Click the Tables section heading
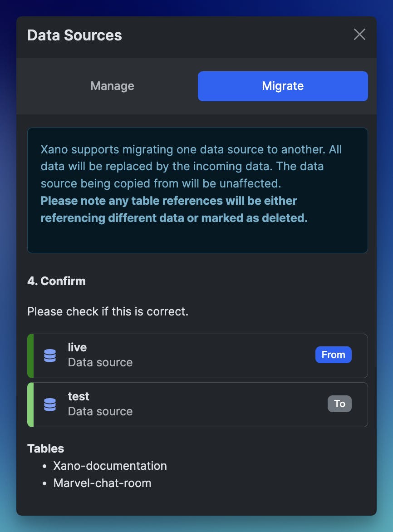Screen dimensions: 393x532 [x=45, y=448]
